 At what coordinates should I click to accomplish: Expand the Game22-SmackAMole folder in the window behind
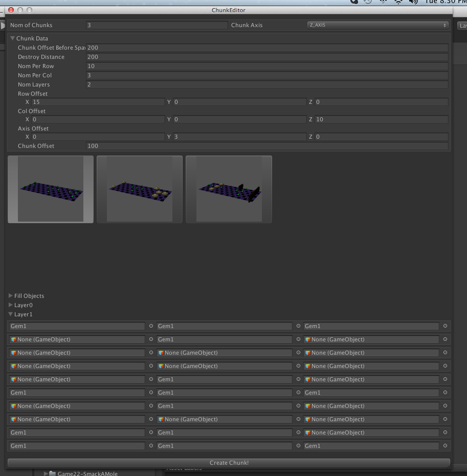pyautogui.click(x=46, y=473)
